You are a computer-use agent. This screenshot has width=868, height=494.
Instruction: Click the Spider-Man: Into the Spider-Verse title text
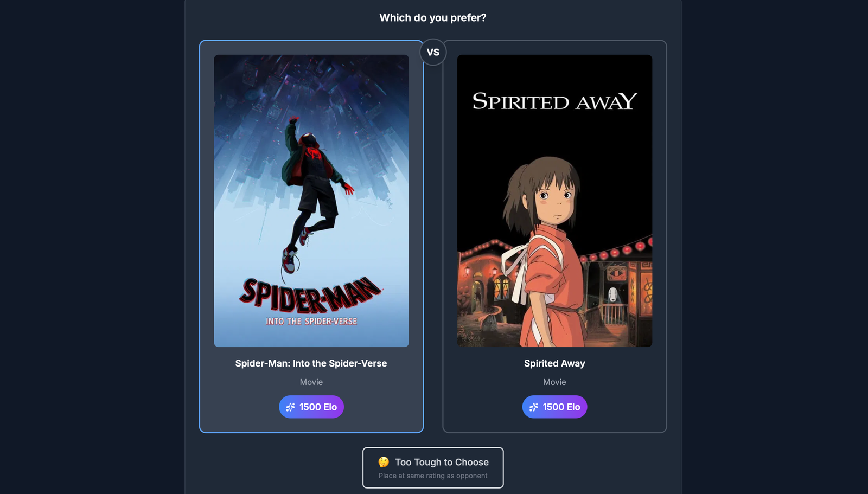pos(311,363)
